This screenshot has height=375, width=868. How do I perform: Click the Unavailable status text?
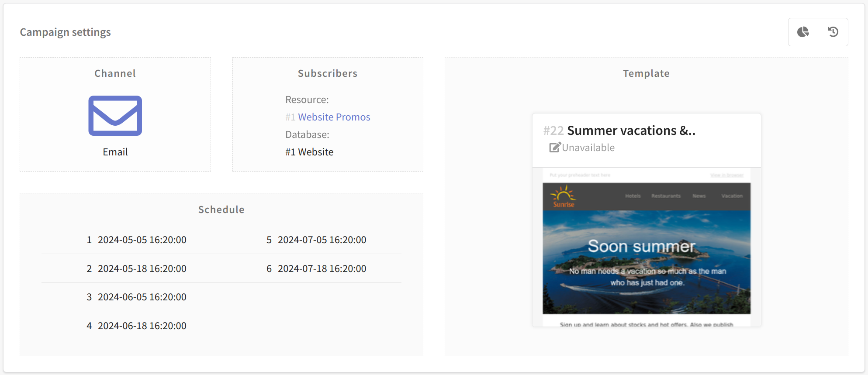588,148
